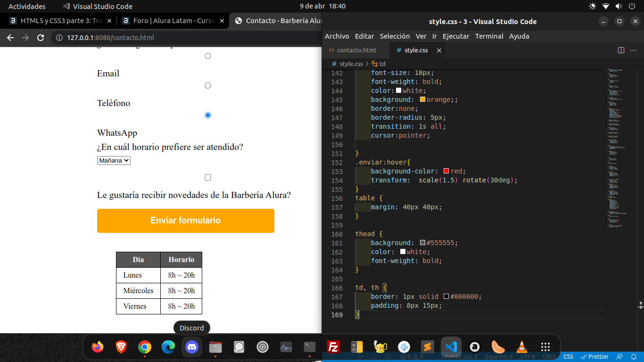Launch Brave browser from the dock
The width and height of the screenshot is (644, 362).
(x=121, y=347)
